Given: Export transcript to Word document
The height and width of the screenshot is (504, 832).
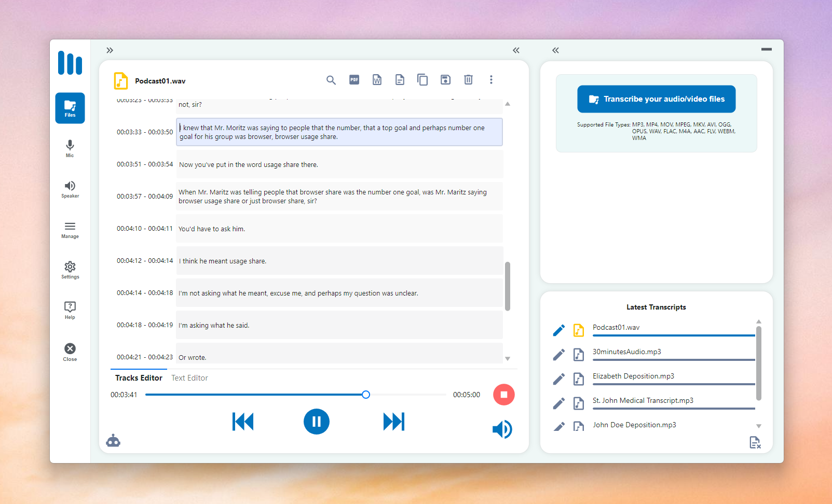Looking at the screenshot, I should pos(377,79).
